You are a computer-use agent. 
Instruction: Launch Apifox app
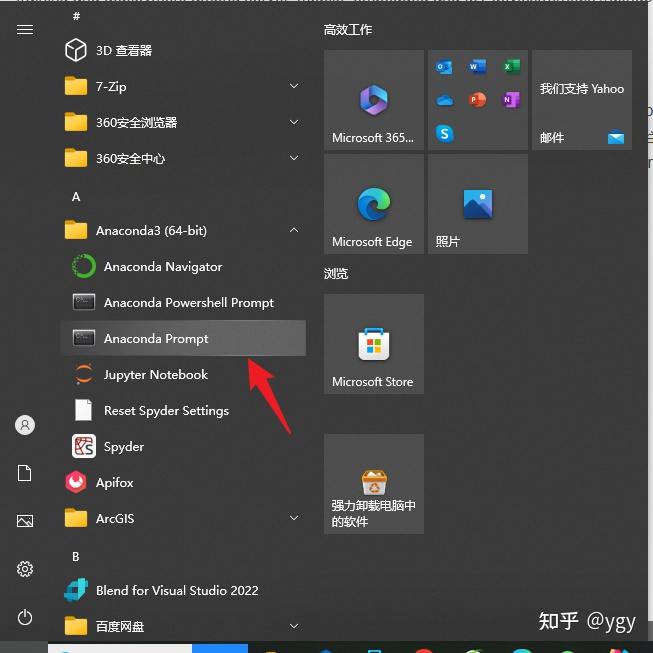(x=183, y=483)
